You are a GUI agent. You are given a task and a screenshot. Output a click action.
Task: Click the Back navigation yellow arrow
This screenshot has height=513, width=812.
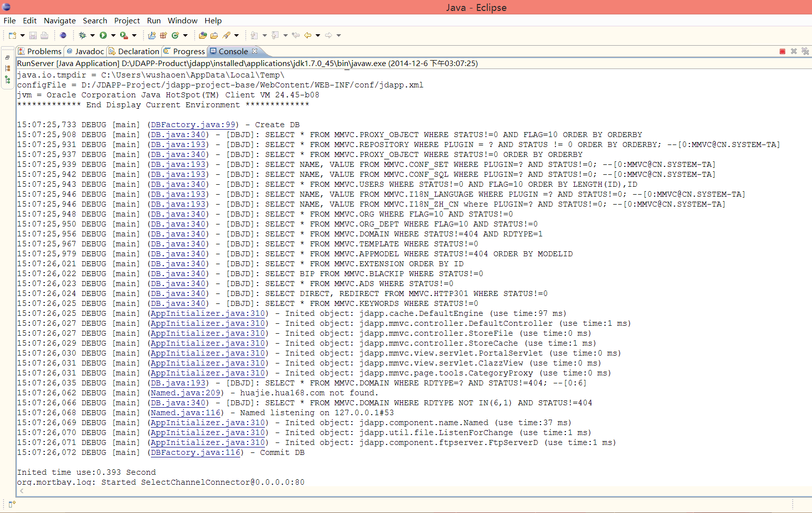[x=308, y=35]
